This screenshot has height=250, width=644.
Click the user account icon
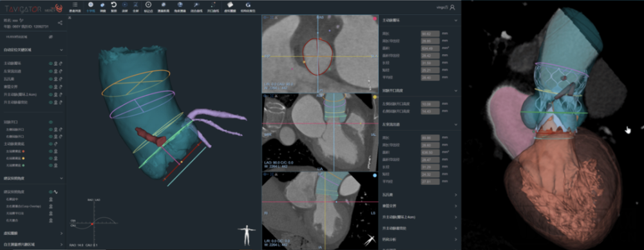(x=452, y=7)
